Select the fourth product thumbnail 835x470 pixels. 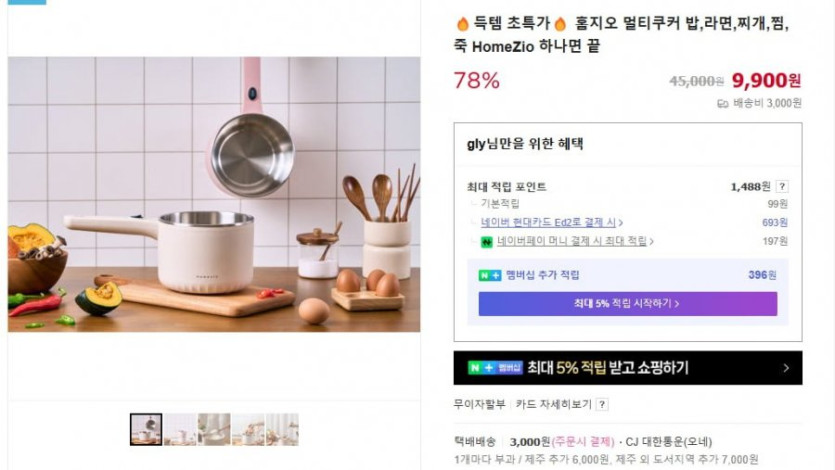pos(248,429)
